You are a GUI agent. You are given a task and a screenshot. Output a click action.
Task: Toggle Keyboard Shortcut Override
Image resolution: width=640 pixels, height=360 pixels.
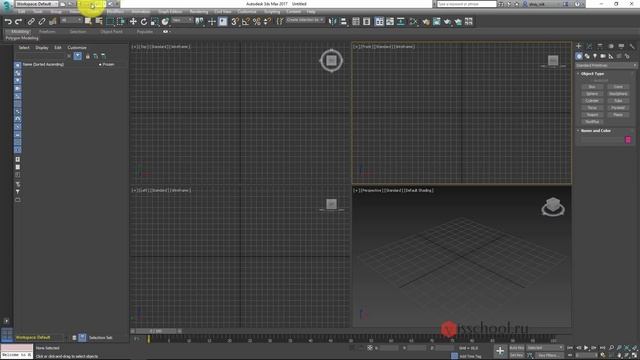click(222, 22)
